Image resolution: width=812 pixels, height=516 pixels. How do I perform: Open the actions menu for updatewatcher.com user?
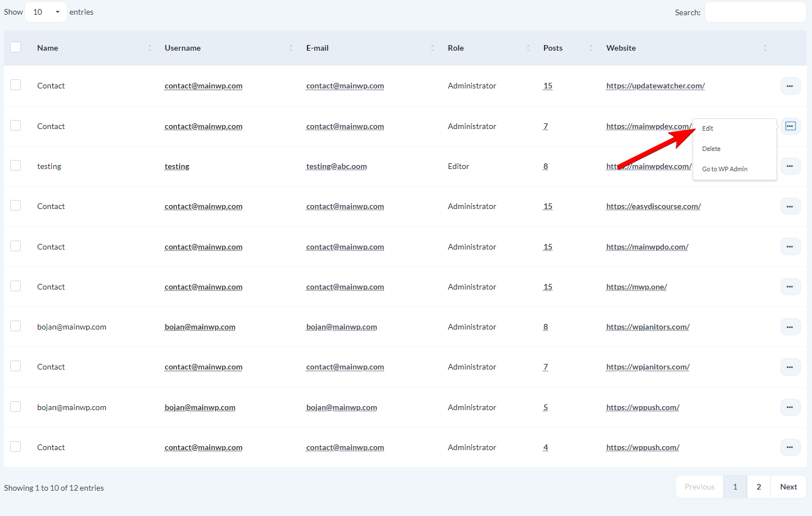[x=790, y=86]
